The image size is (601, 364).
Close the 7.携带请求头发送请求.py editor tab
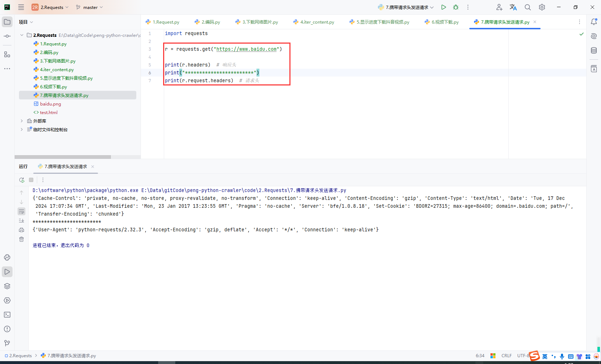click(535, 22)
